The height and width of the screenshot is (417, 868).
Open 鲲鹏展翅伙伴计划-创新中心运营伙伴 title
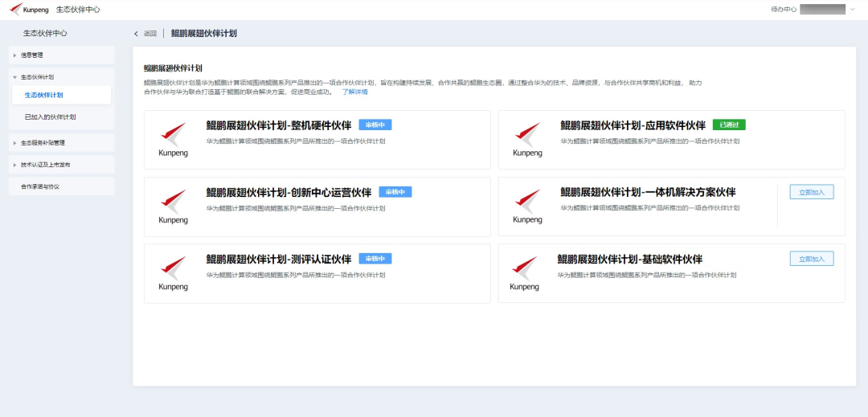tap(289, 193)
